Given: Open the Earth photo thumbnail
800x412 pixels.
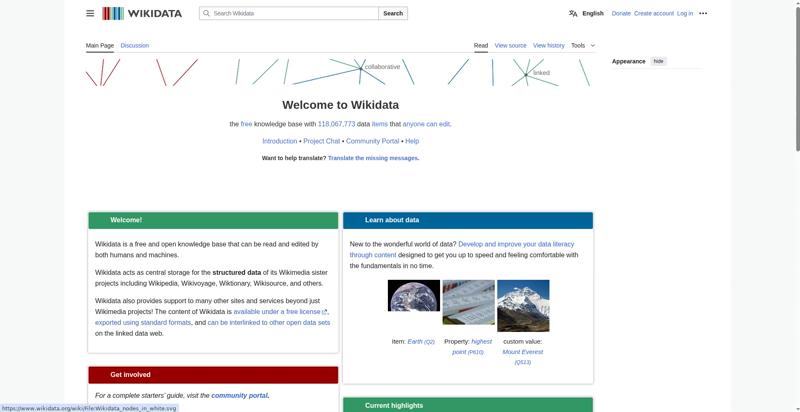Looking at the screenshot, I should click(414, 295).
